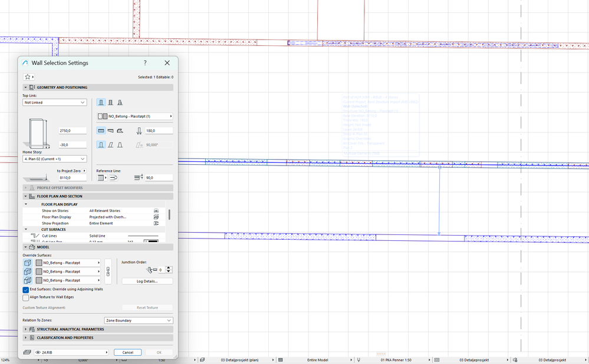This screenshot has height=364, width=589.
Task: Select the composite structure wall icon
Action: click(x=110, y=102)
